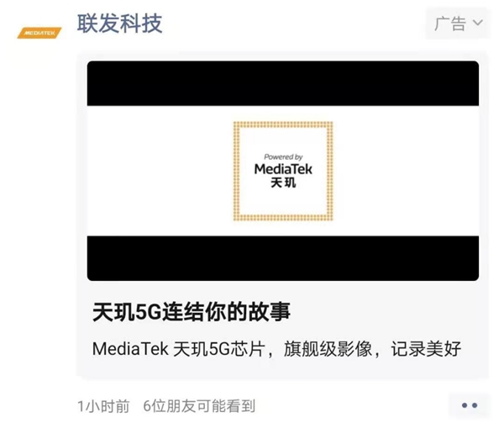Click the bottom black bar of ad video

coord(283,258)
